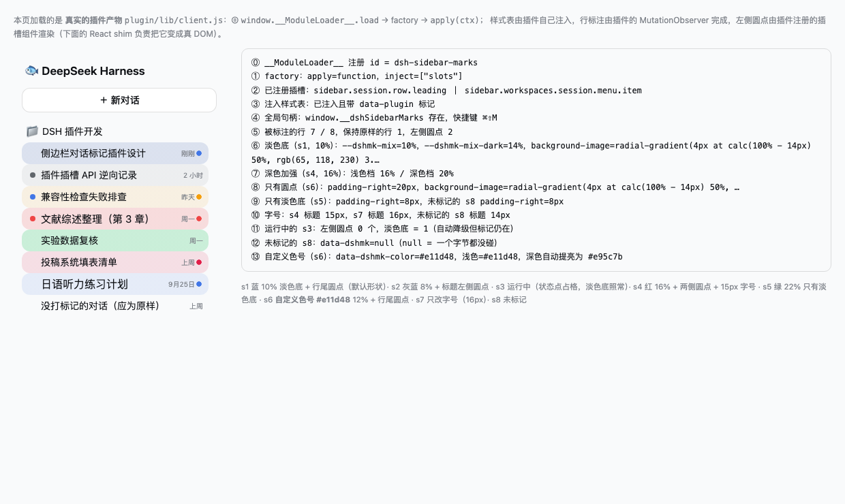Click the fish logo beside DeepSeek Harness
Screen dimensions: 845x504
tap(31, 71)
